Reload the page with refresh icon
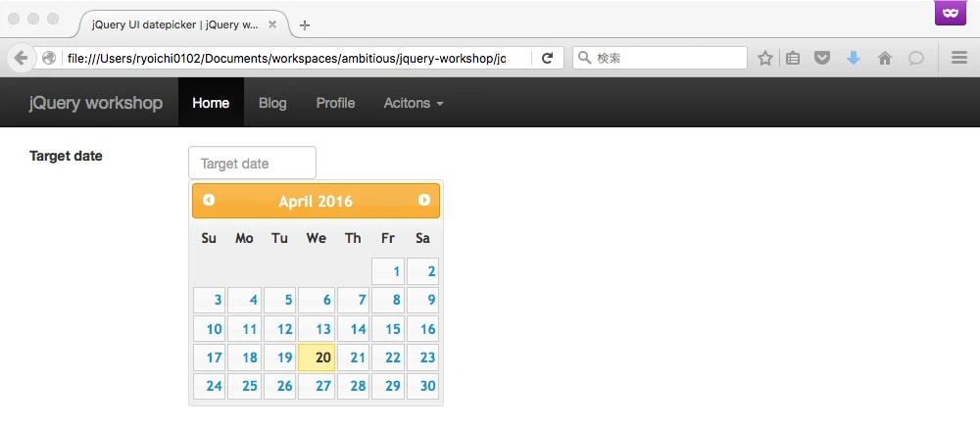This screenshot has width=980, height=429. pos(548,59)
